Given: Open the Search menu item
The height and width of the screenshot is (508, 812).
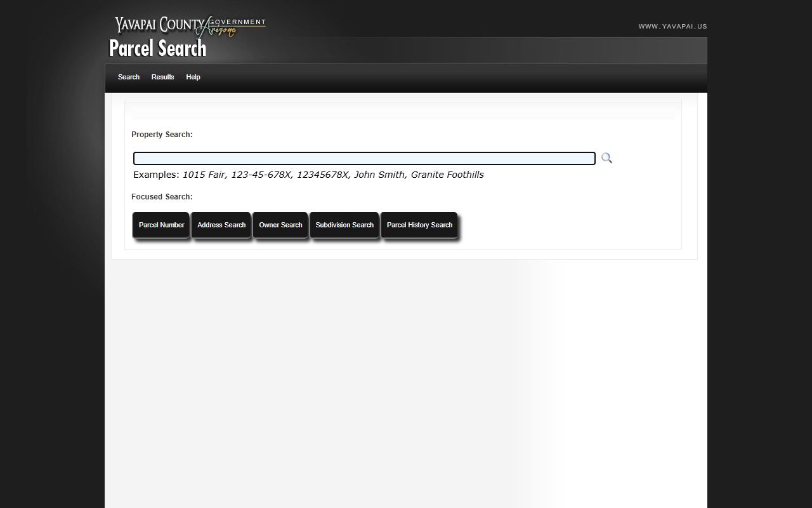Looking at the screenshot, I should point(129,77).
